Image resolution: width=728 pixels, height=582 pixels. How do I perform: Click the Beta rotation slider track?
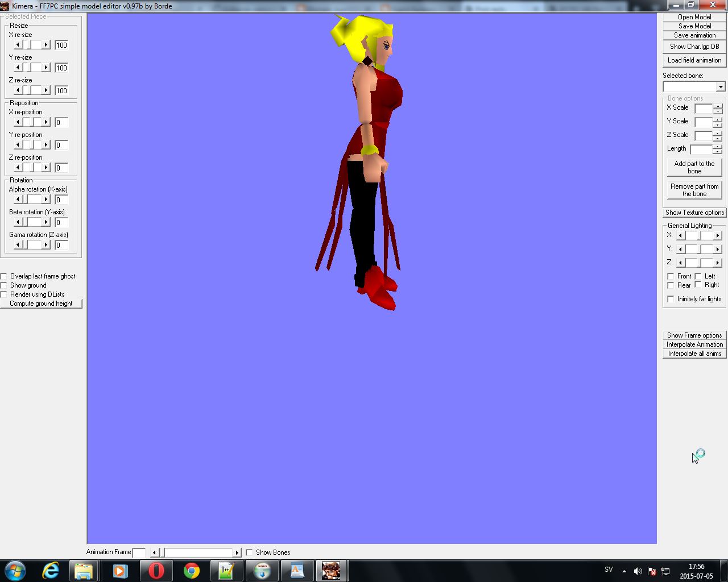tap(32, 222)
